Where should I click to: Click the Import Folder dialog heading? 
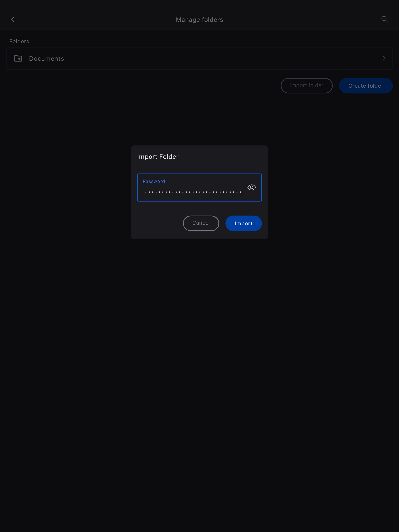click(x=158, y=157)
